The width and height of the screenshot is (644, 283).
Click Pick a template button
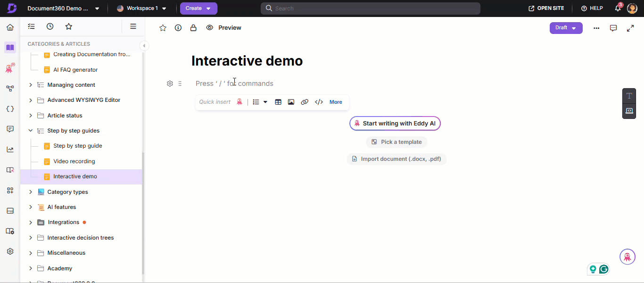tap(396, 142)
